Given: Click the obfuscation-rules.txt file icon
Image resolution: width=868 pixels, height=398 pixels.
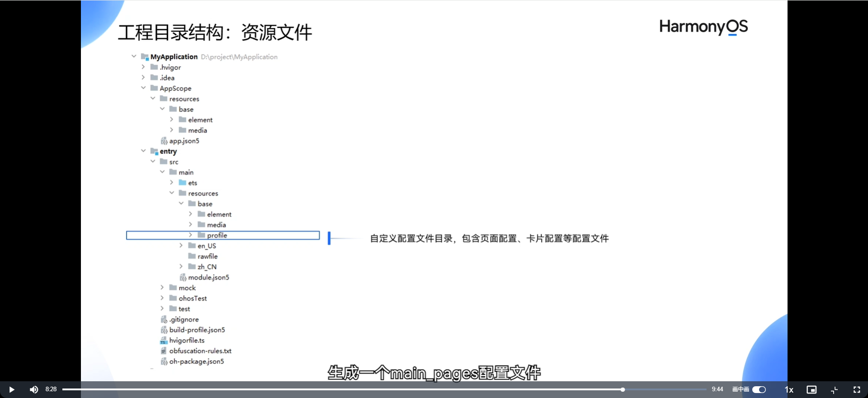Looking at the screenshot, I should pyautogui.click(x=164, y=351).
